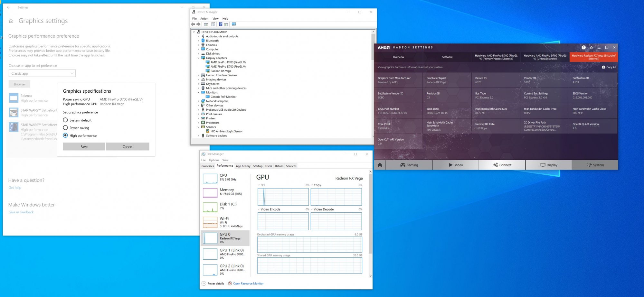The width and height of the screenshot is (644, 297).
Task: Click the Device Manager scroll up arrow
Action: [x=373, y=32]
